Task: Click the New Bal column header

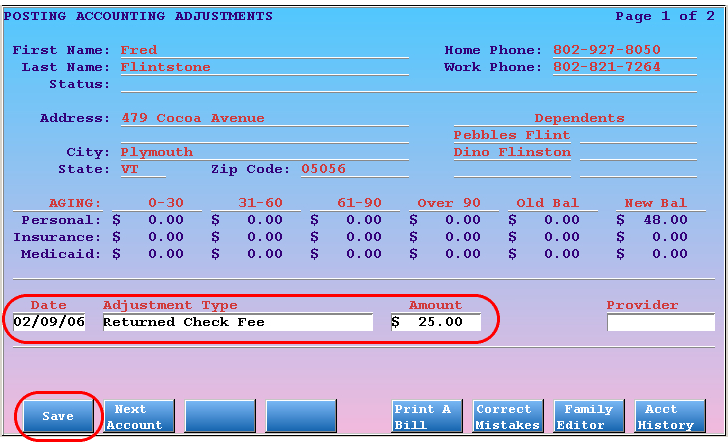Action: [656, 203]
